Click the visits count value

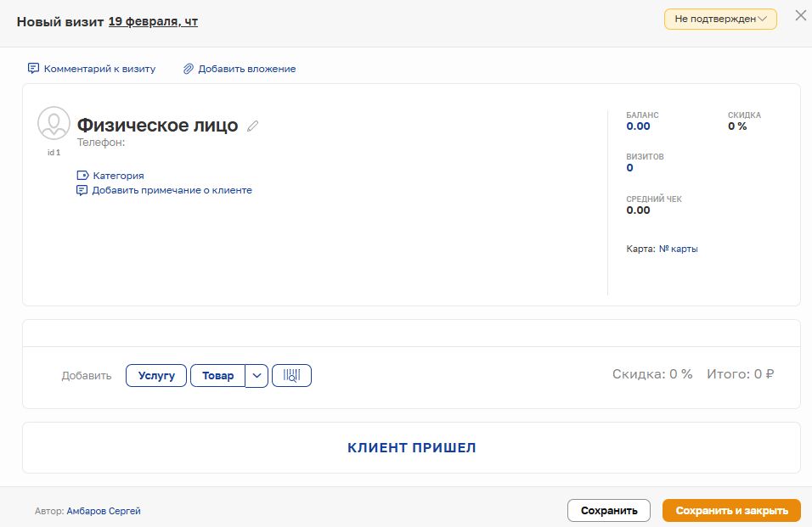[x=629, y=168]
